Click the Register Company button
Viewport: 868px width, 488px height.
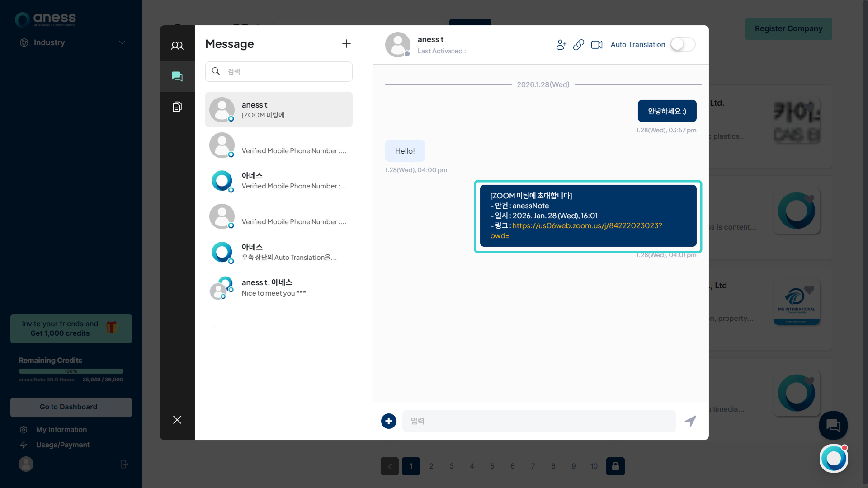pos(788,28)
